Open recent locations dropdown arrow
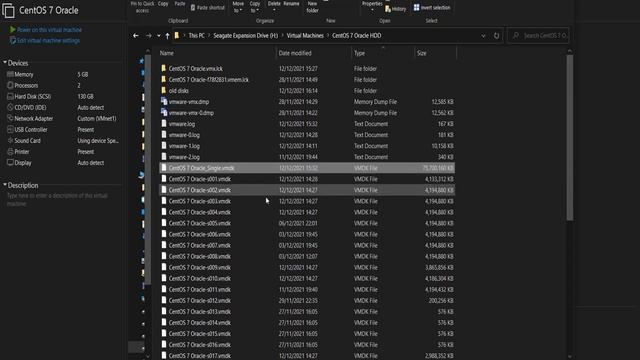The height and width of the screenshot is (360, 640). tap(159, 36)
